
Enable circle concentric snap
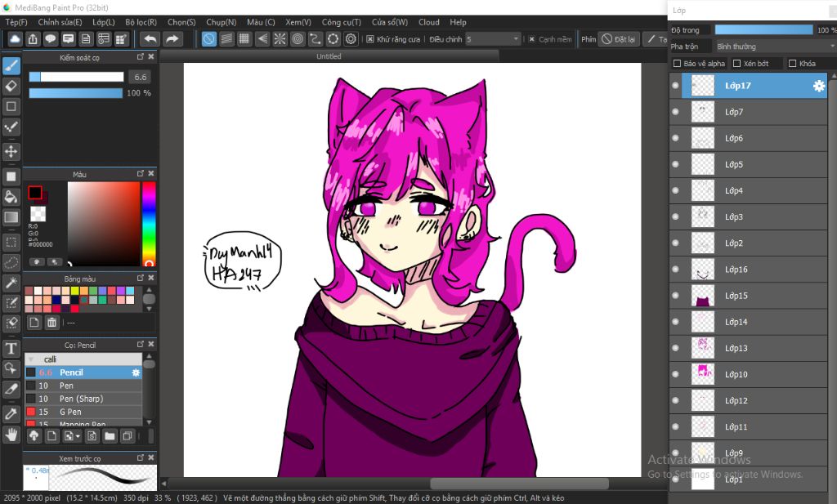pos(298,39)
